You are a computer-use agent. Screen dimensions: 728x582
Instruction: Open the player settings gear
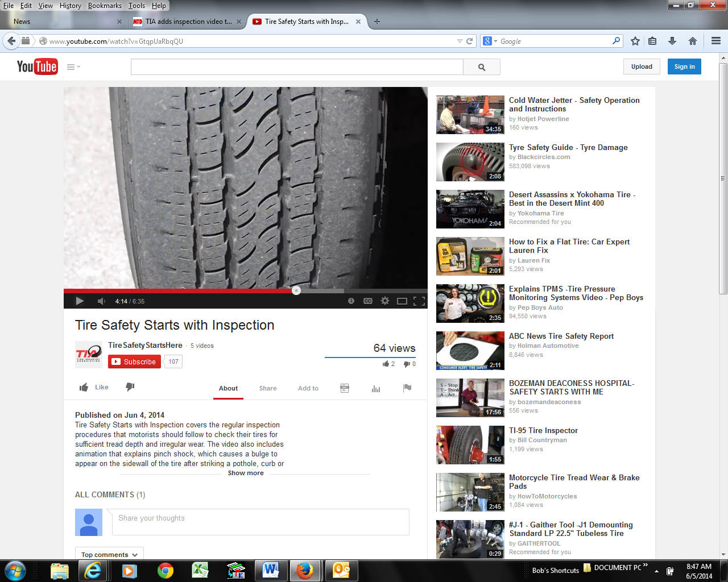pos(385,301)
